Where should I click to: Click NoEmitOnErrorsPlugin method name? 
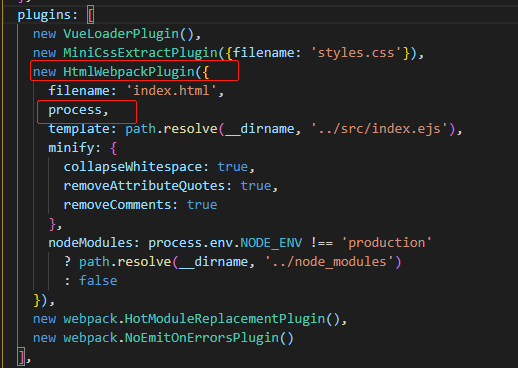click(202, 338)
